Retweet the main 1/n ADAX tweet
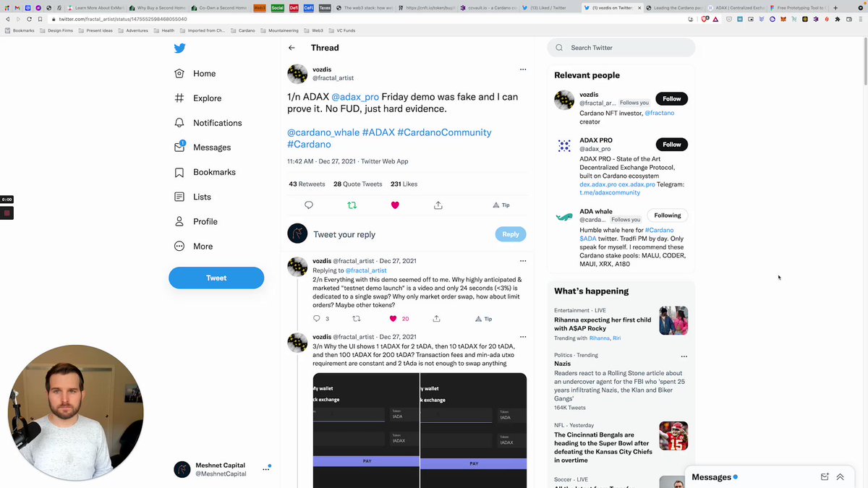This screenshot has height=488, width=868. (352, 205)
